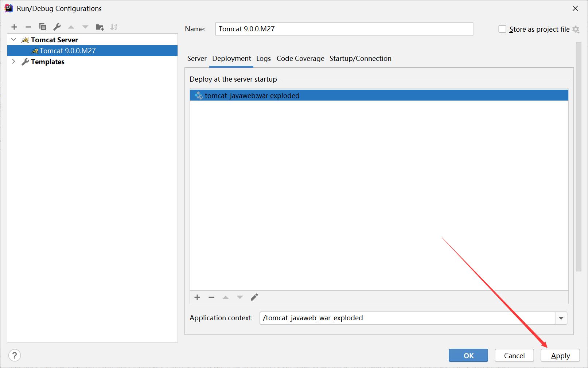Click the Application context text field
The width and height of the screenshot is (588, 368).
coord(408,318)
